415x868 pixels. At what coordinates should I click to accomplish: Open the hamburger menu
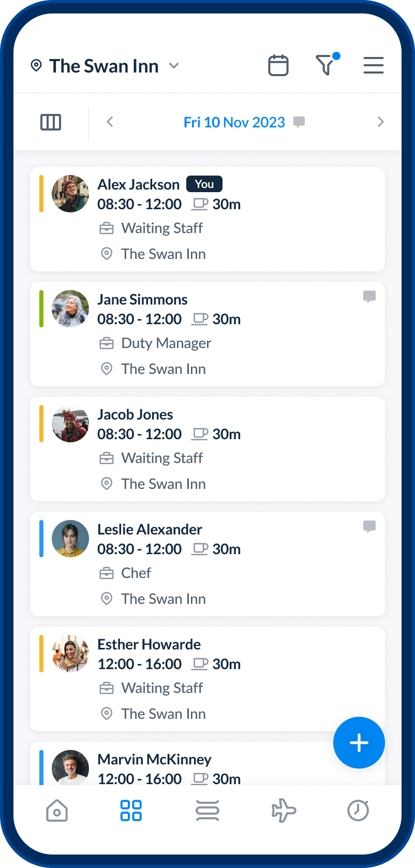373,66
